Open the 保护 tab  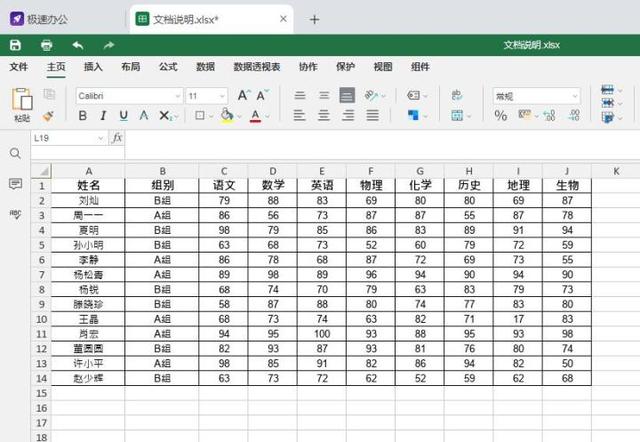click(345, 67)
